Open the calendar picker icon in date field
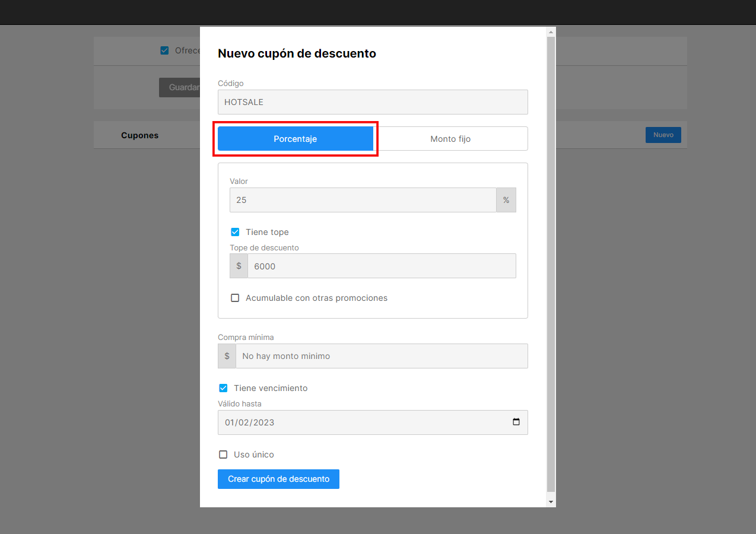The height and width of the screenshot is (534, 756). click(516, 422)
